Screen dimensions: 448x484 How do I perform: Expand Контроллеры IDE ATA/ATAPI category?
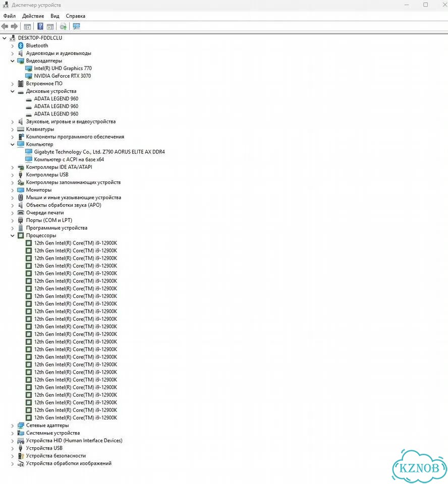12,167
